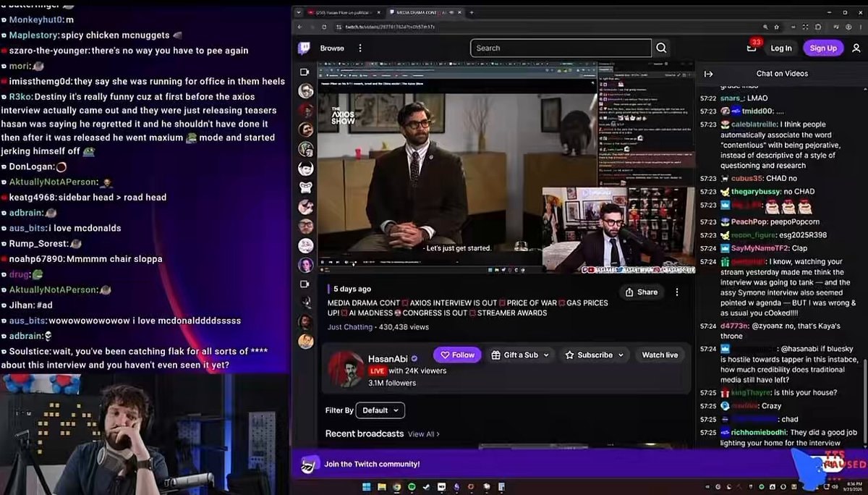
Task: Click username keatg4968 in the left chat overlay
Action: pos(33,197)
